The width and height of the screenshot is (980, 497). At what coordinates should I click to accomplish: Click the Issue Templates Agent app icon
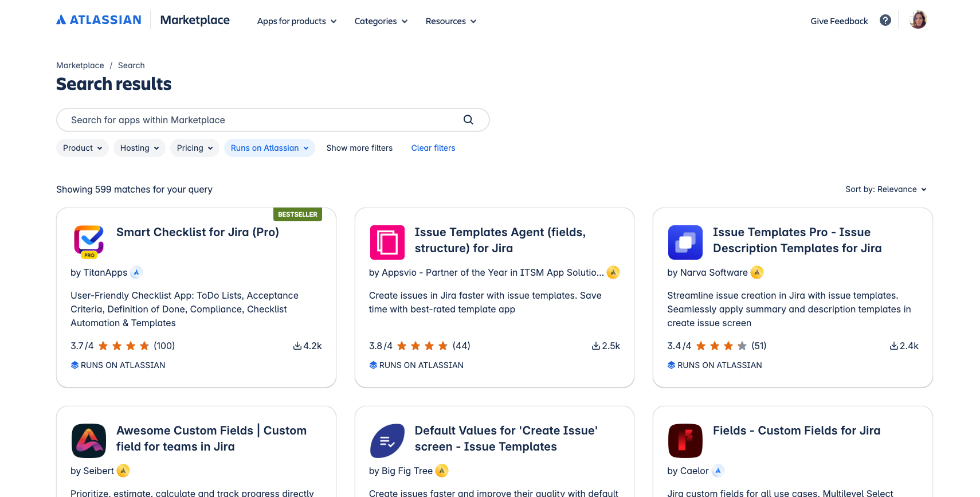387,242
